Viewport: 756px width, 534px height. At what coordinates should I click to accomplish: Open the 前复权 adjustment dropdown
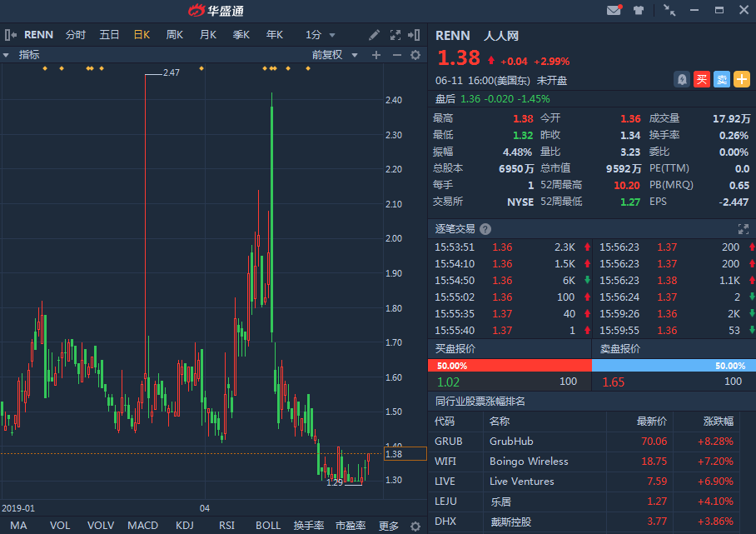click(335, 55)
